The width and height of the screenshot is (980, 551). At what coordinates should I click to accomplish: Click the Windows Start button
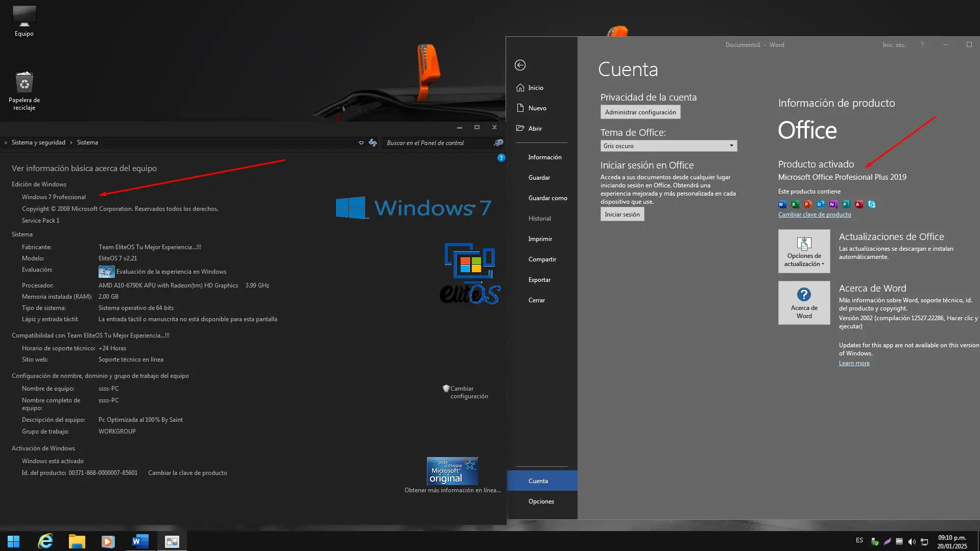(x=14, y=541)
